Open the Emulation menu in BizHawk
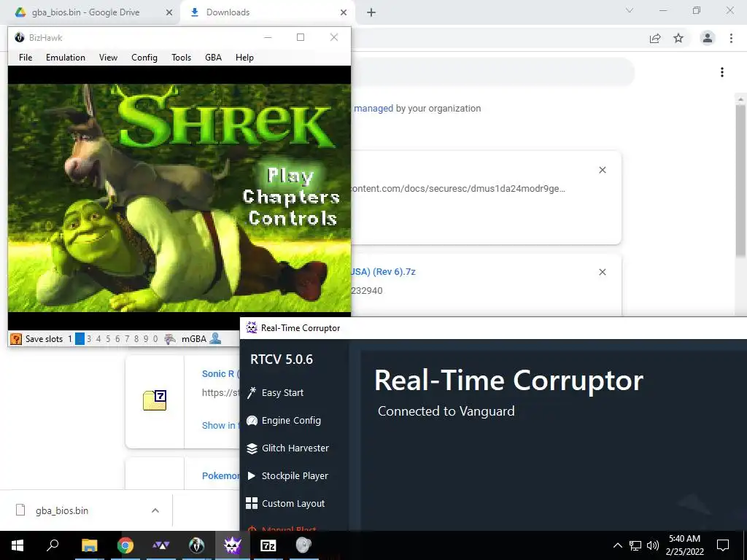The width and height of the screenshot is (747, 560). (x=65, y=57)
